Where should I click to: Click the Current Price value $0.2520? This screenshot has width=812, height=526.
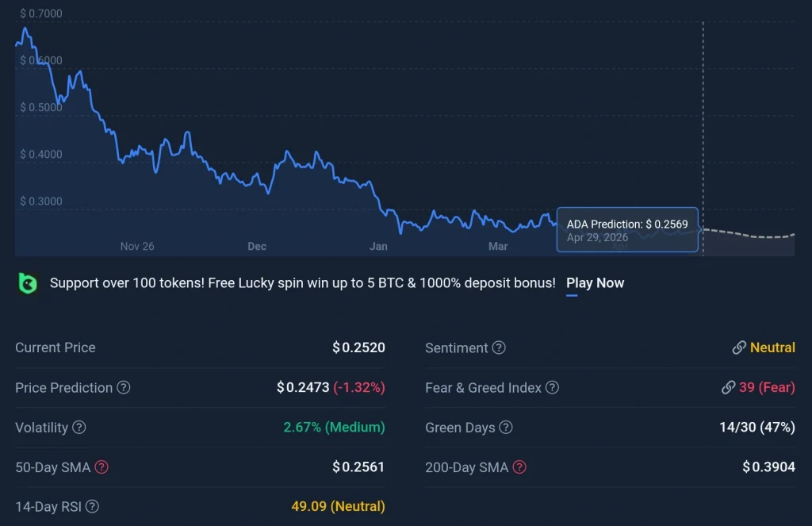click(x=359, y=347)
